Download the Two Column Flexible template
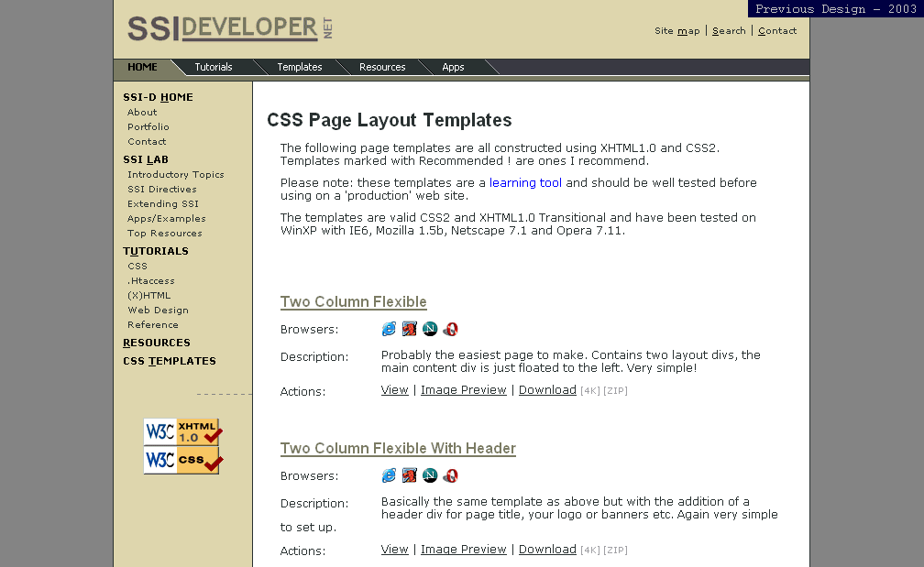Image resolution: width=924 pixels, height=567 pixels. (x=547, y=390)
